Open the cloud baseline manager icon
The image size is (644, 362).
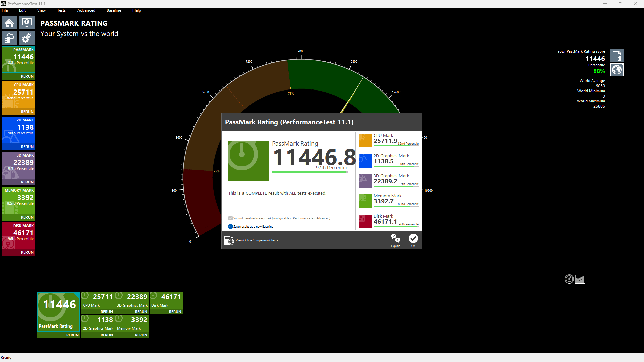[x=9, y=38]
